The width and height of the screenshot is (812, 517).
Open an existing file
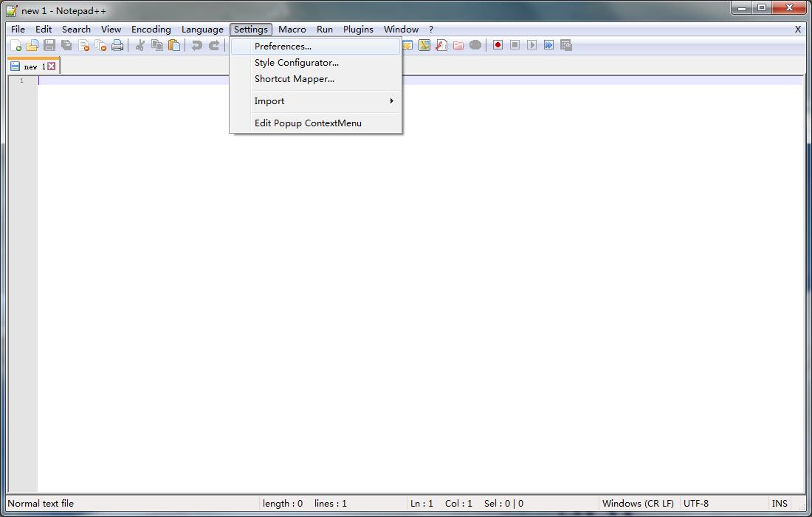(32, 45)
